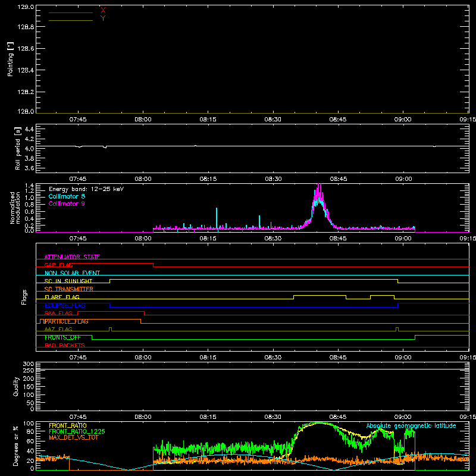This screenshot has height=476, width=476.
Task: Click the red BAD_PACKETS label
Action: [65, 345]
